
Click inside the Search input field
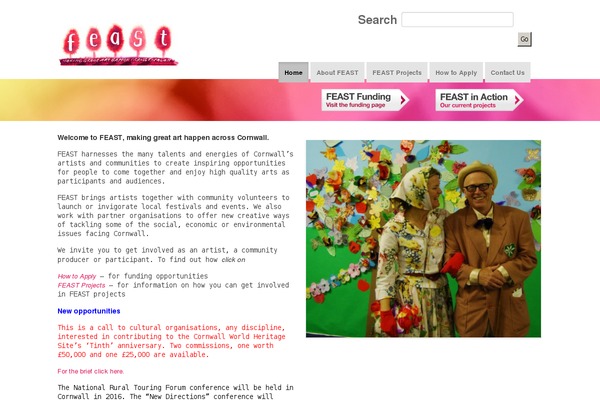[x=457, y=20]
